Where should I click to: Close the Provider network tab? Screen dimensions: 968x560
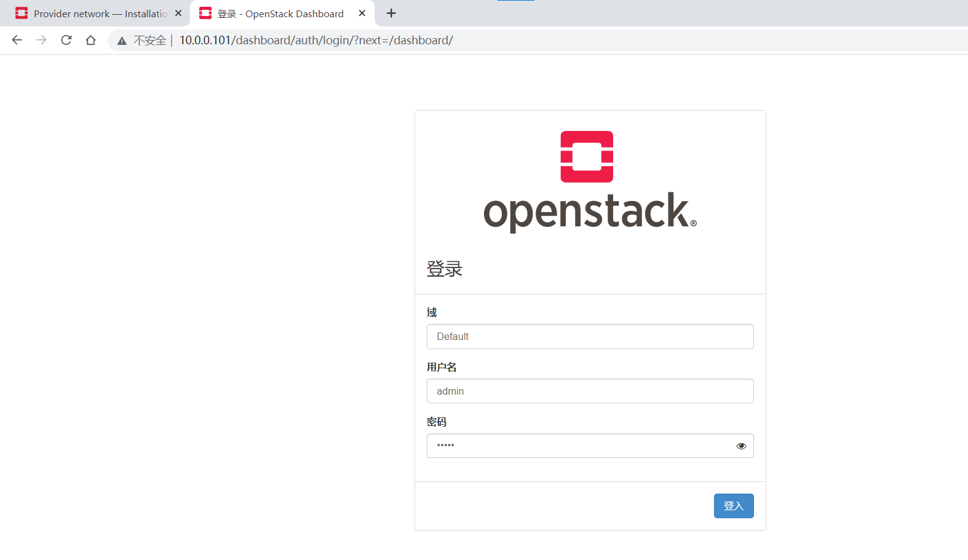[x=178, y=13]
